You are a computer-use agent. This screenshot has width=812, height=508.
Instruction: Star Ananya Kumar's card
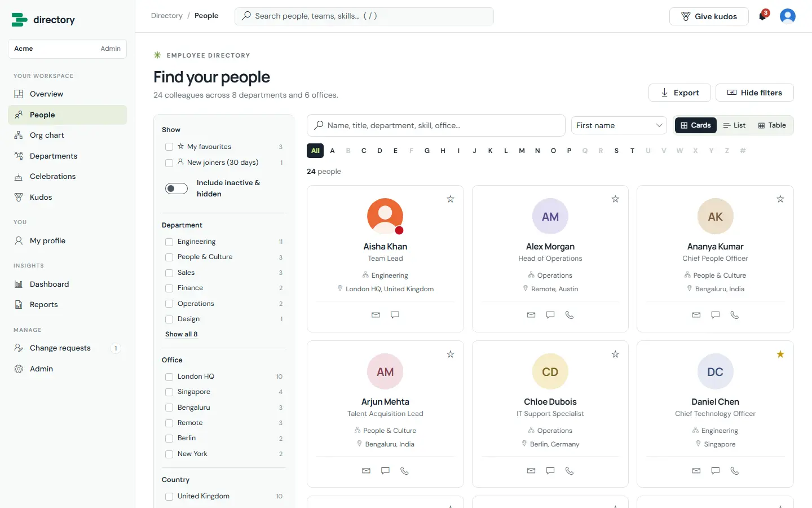(x=780, y=199)
